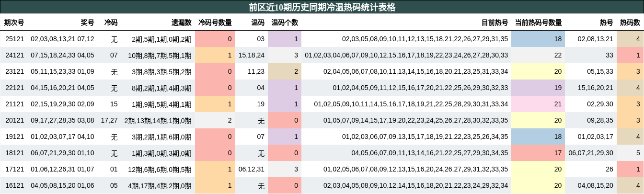Click hot number cell 02,08,13,21
Viewport: 644px width, 194px height.
[596, 39]
